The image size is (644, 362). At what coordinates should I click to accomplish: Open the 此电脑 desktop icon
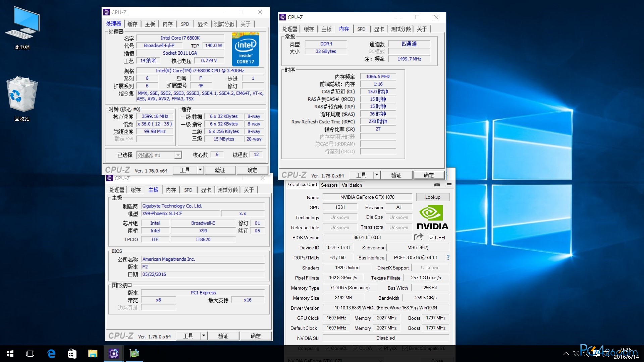pos(22,28)
